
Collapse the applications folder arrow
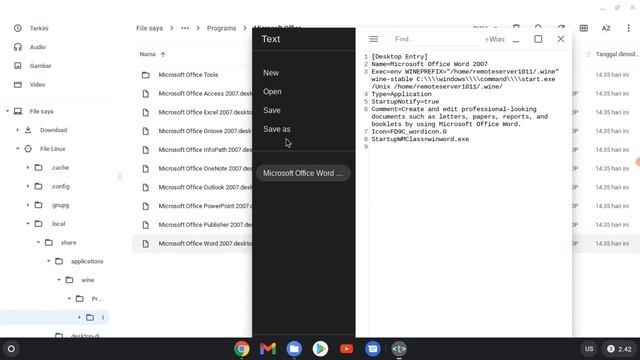pyautogui.click(x=49, y=261)
